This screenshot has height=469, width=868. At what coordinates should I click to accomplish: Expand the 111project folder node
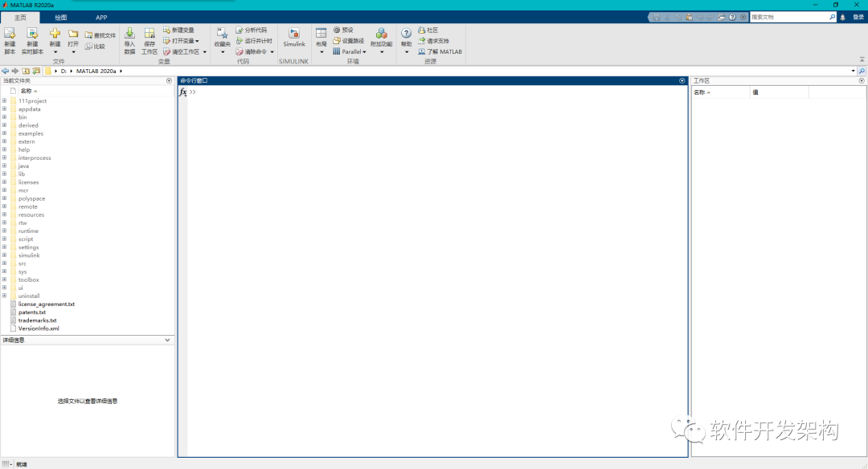click(x=5, y=100)
